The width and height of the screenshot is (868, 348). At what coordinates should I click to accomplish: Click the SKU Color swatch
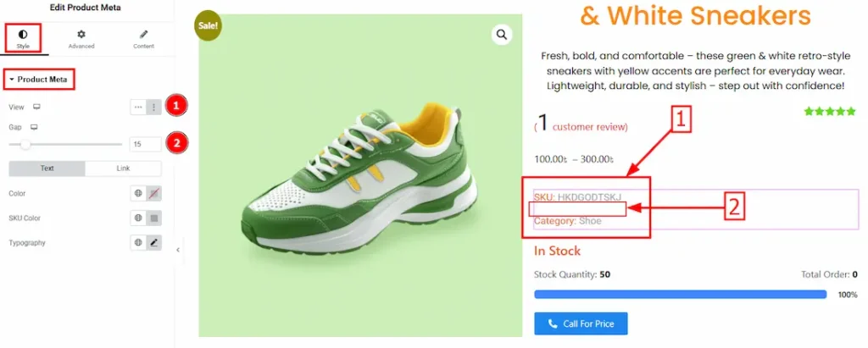pos(153,218)
